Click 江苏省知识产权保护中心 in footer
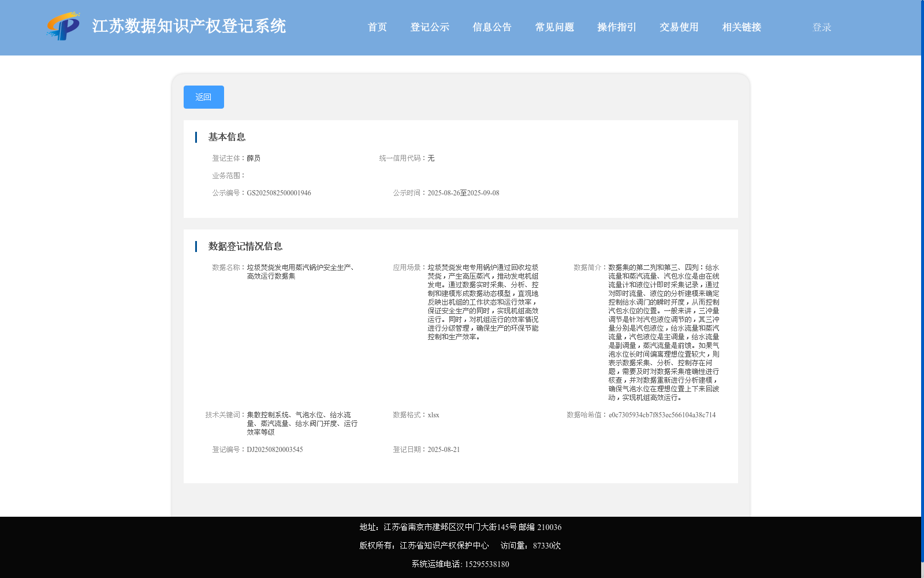The width and height of the screenshot is (924, 578). point(444,546)
